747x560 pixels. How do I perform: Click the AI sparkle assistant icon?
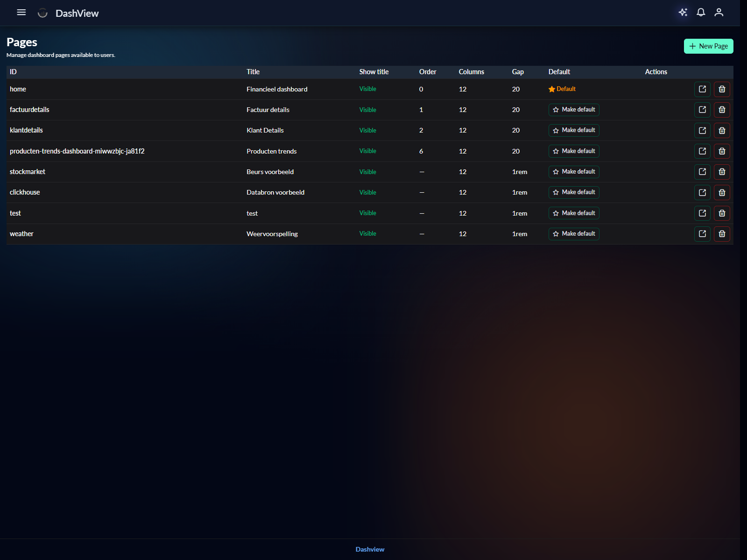(683, 13)
